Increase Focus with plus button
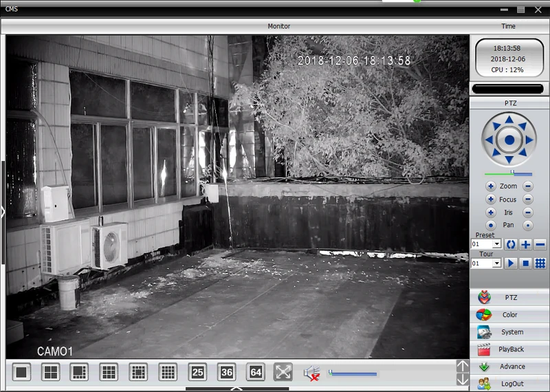This screenshot has height=392, width=550. (x=491, y=199)
